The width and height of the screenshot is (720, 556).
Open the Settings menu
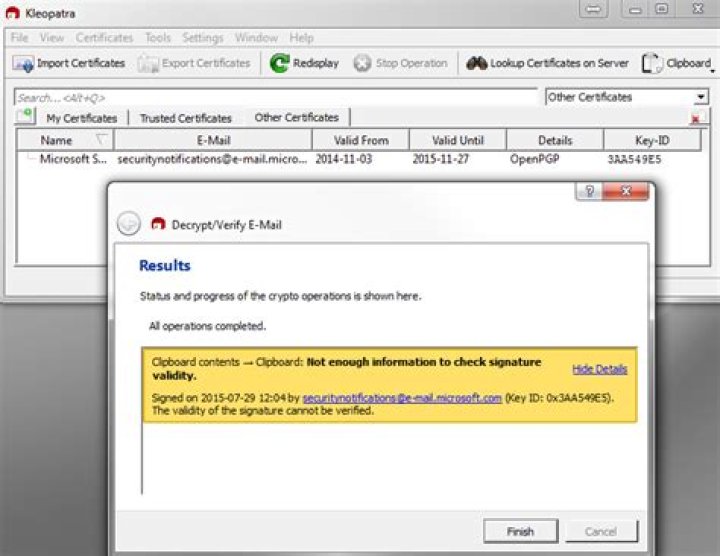(202, 38)
